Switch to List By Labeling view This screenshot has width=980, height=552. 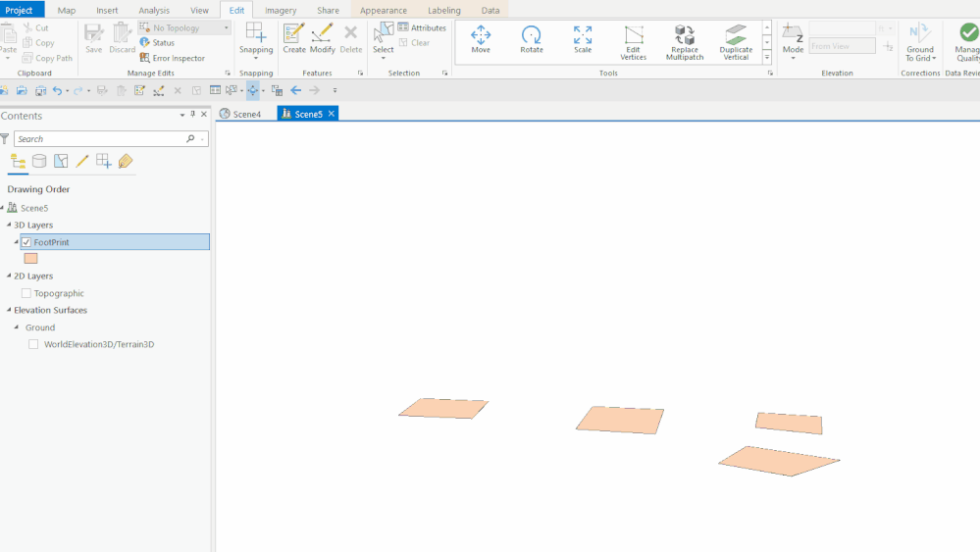click(x=125, y=161)
